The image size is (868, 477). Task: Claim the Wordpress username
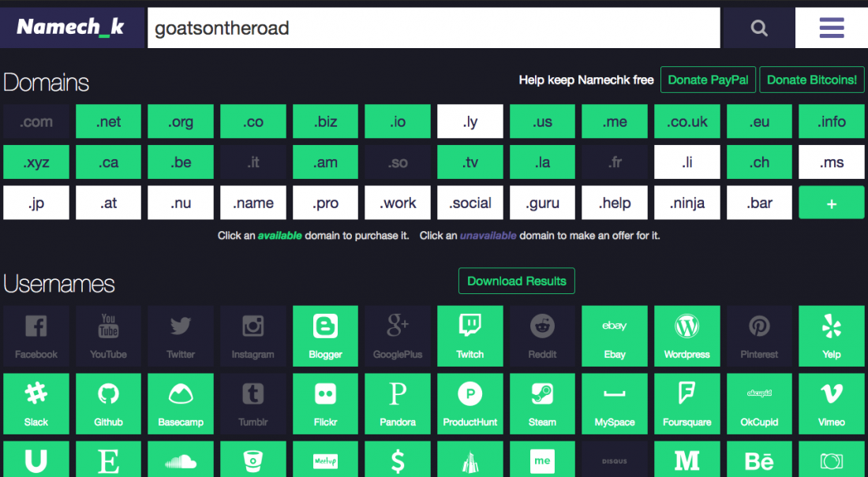coord(687,336)
